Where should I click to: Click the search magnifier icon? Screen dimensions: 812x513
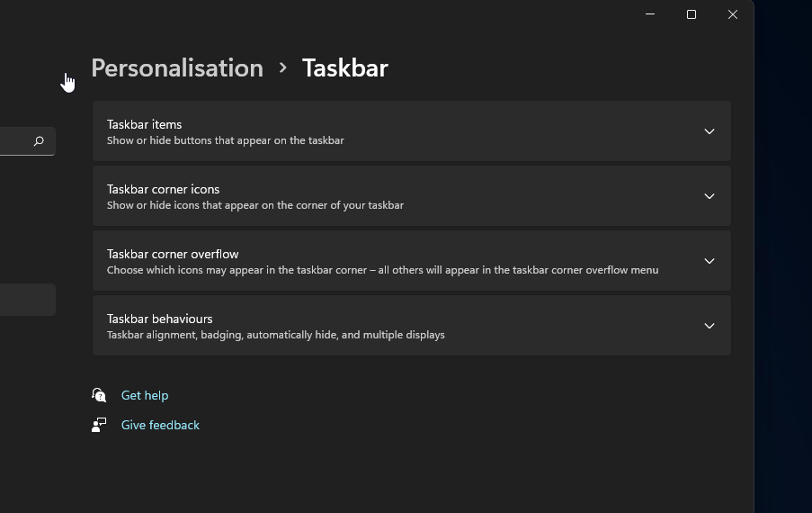point(39,141)
